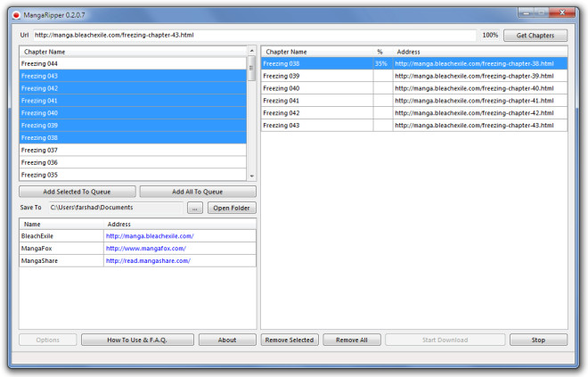Click chapter list scrollbar down arrow
Image resolution: width=588 pixels, height=377 pixels.
pos(251,176)
